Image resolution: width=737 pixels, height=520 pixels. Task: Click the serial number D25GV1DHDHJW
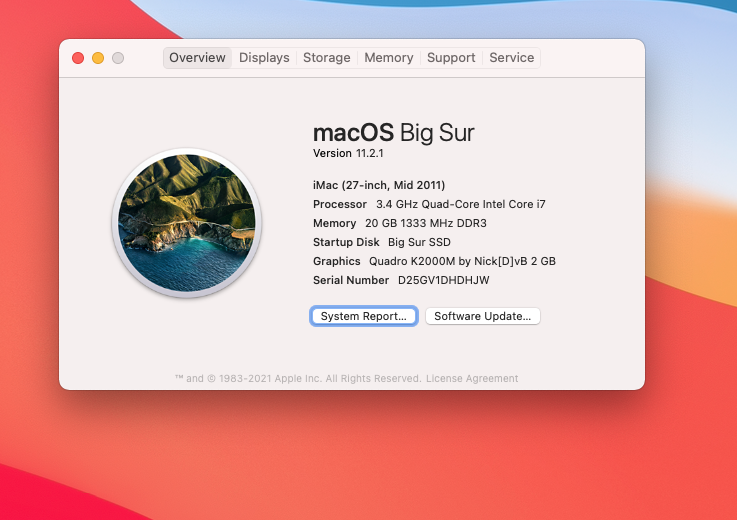[x=444, y=280]
